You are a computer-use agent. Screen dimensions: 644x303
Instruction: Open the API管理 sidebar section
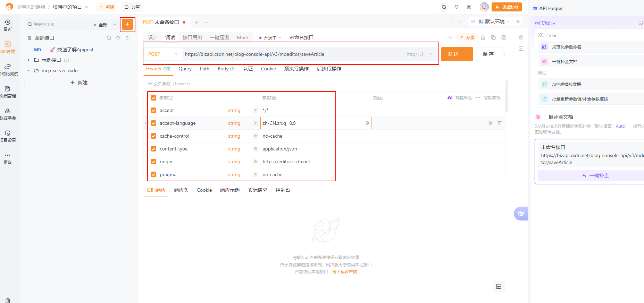coord(8,47)
